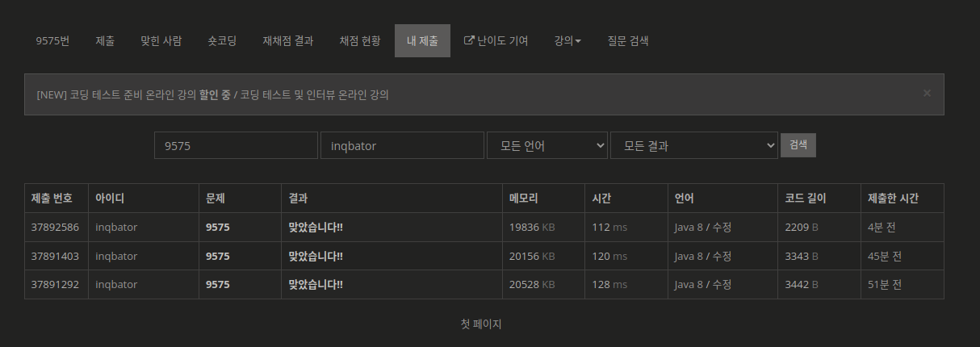Image resolution: width=980 pixels, height=347 pixels.
Task: Click 수정 edit link for submission 37891292
Action: tap(722, 285)
